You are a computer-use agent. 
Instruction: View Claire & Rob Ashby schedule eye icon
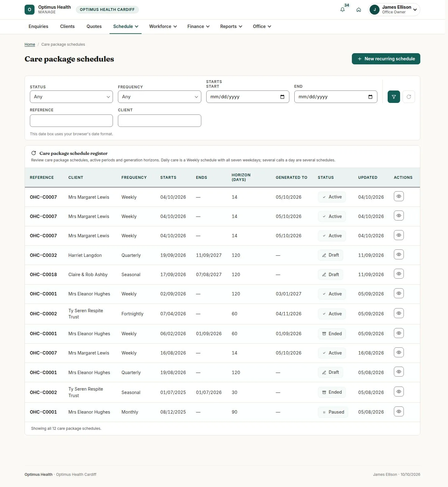click(x=399, y=274)
